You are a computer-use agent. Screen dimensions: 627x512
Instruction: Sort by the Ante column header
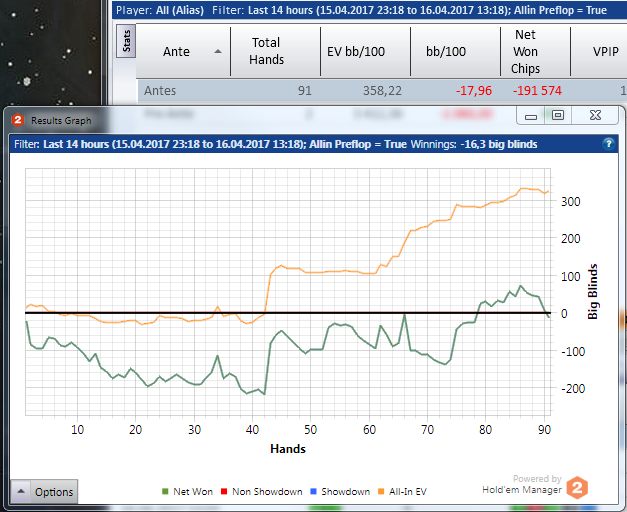coord(183,52)
